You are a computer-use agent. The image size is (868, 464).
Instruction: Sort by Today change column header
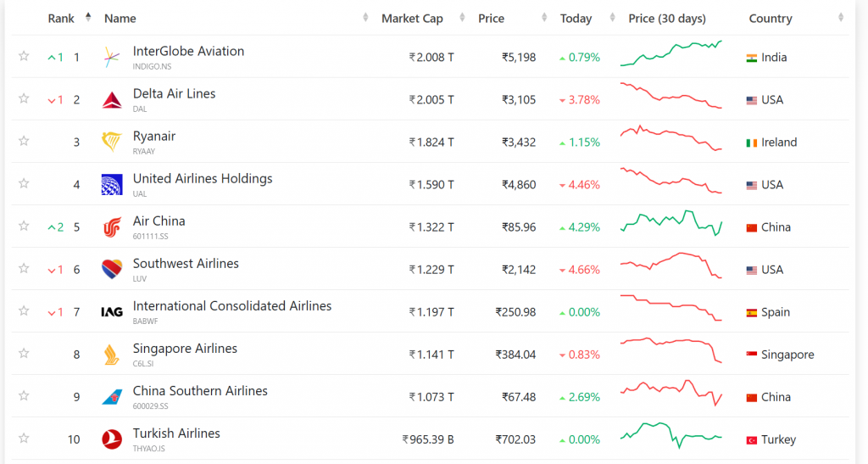click(x=576, y=19)
